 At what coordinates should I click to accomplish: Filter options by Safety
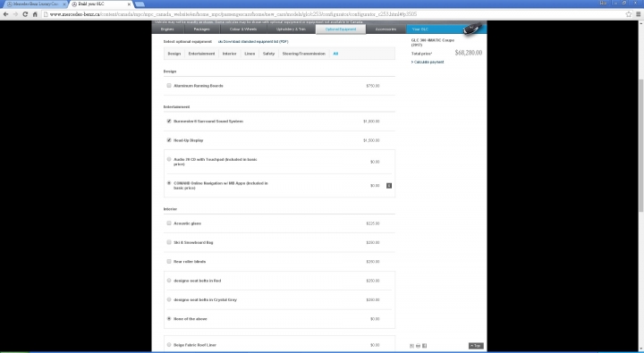click(268, 54)
